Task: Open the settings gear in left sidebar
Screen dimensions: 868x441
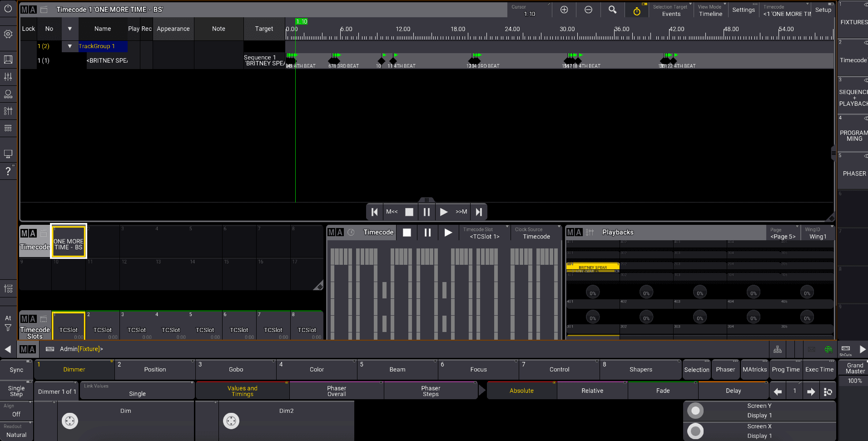Action: click(x=8, y=34)
